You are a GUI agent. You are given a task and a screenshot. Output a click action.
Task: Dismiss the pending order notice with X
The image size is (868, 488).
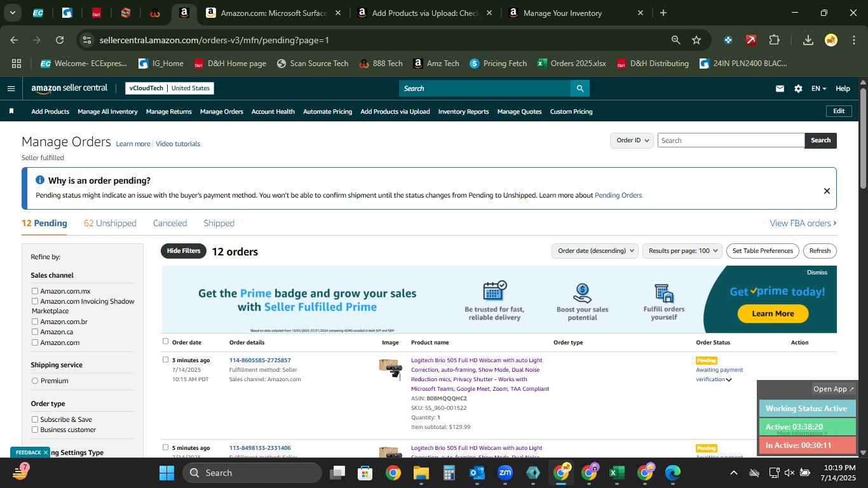tap(827, 191)
